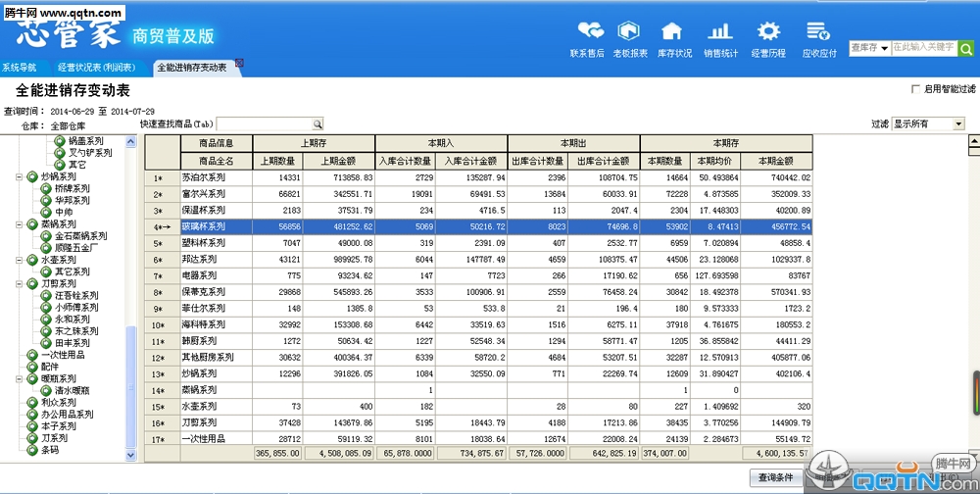Click the green icon beside 华邦系列
Image resolution: width=980 pixels, height=494 pixels.
pos(46,200)
